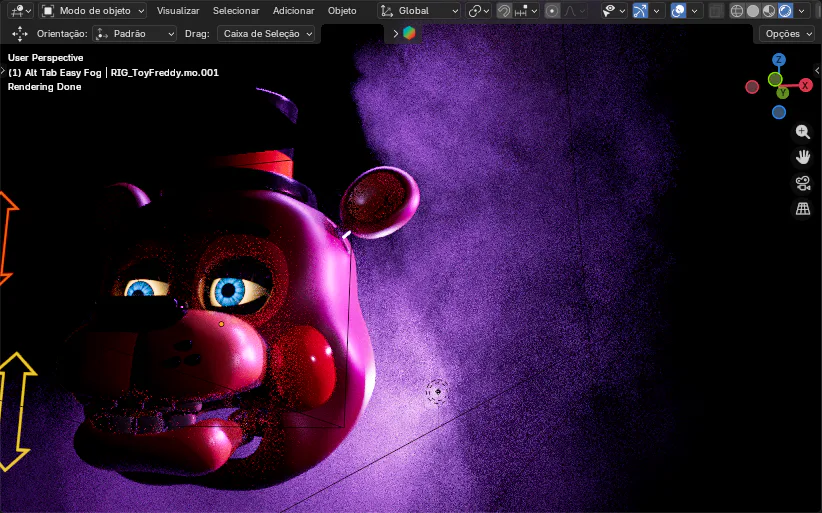Expand the toolbar arrow at left edge
Image resolution: width=822 pixels, height=513 pixels.
(x=3, y=70)
